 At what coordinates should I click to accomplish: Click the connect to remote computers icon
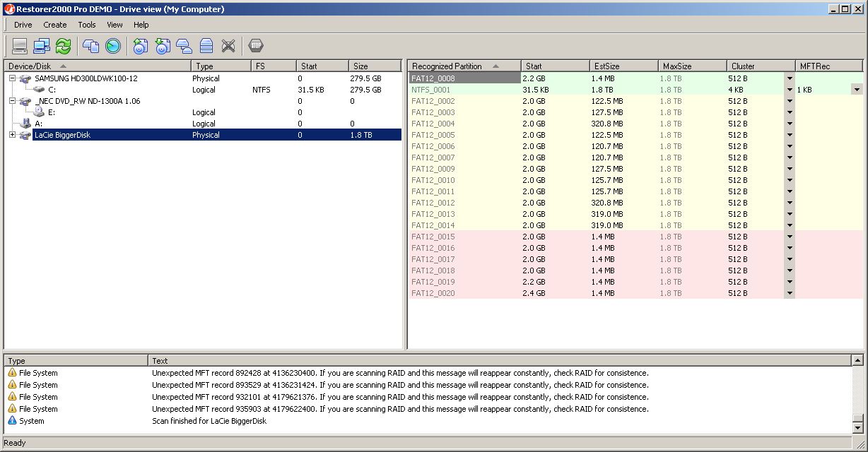(x=42, y=46)
